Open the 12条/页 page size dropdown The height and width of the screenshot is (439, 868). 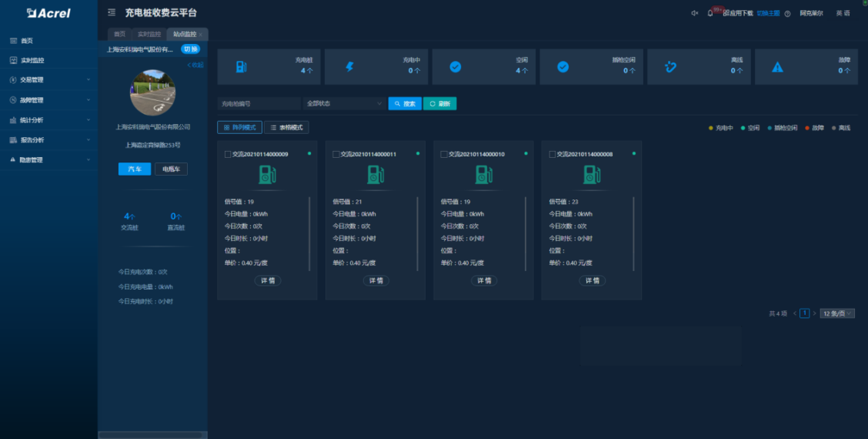click(836, 313)
